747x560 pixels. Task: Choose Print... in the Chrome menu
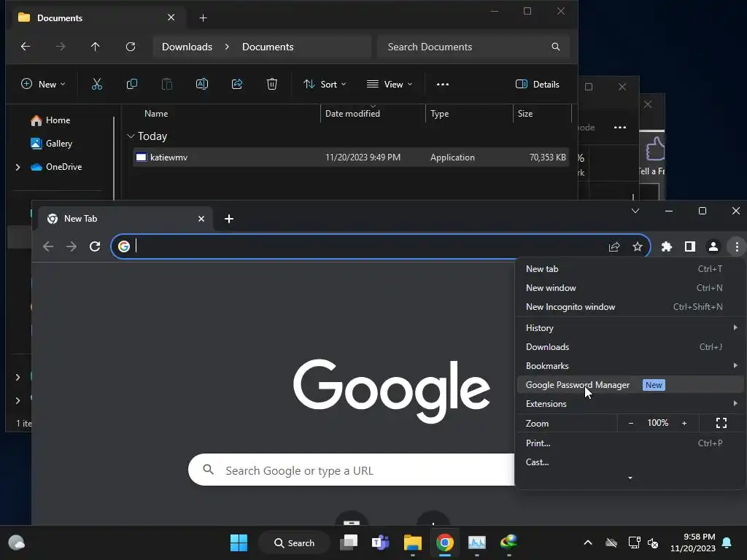tap(630, 443)
